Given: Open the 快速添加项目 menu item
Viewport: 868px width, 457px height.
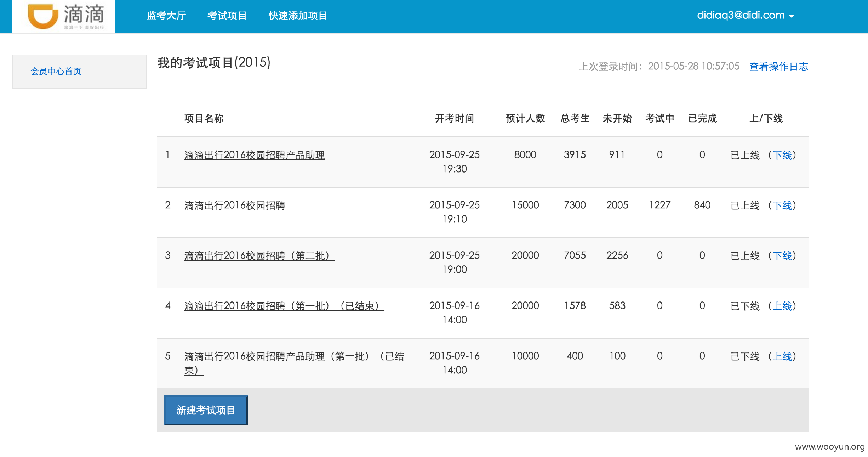Looking at the screenshot, I should tap(298, 16).
